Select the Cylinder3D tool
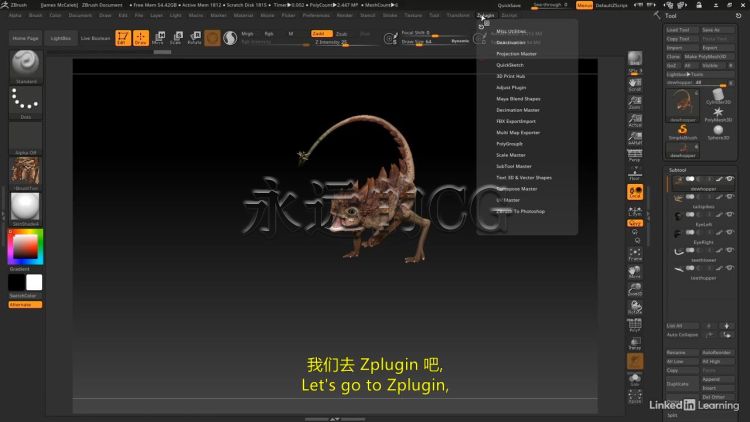This screenshot has width=750, height=422. pos(718,96)
